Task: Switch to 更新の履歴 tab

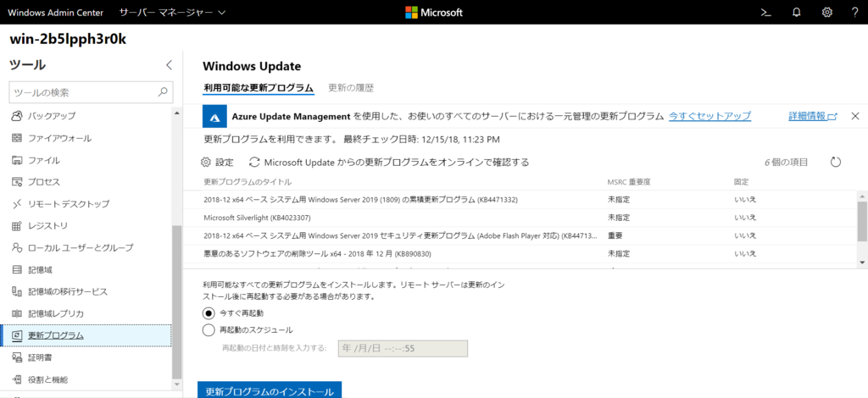Action: click(351, 87)
